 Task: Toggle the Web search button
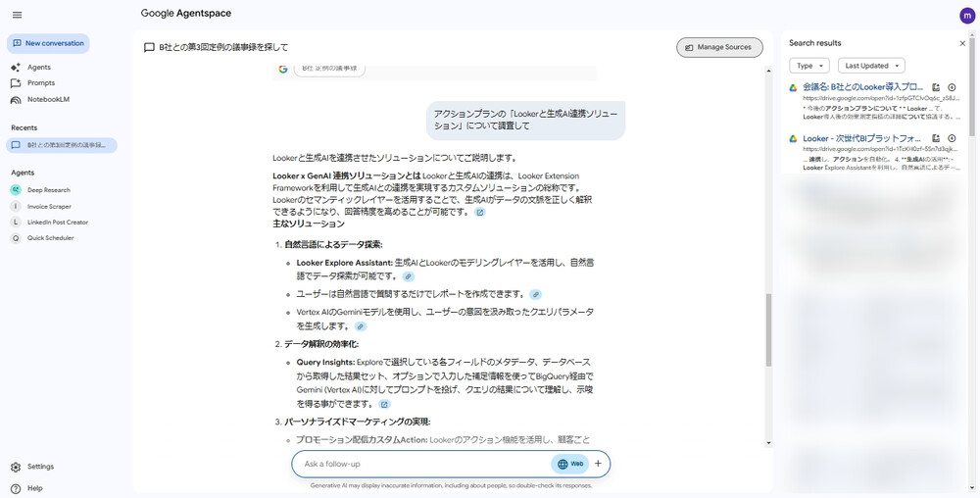click(x=569, y=465)
